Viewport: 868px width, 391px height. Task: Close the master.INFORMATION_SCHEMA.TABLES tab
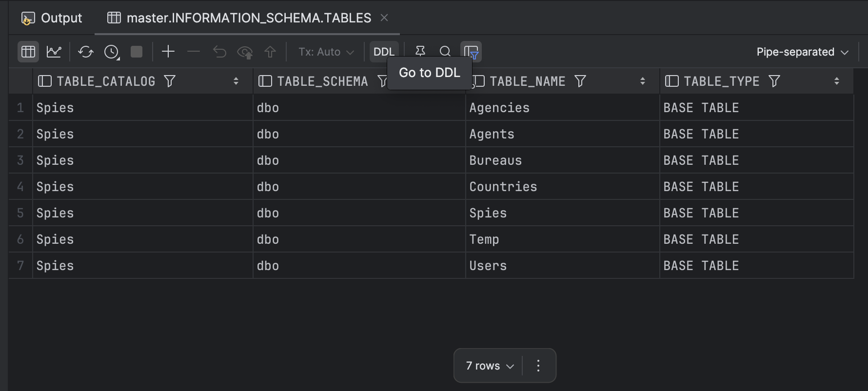pyautogui.click(x=384, y=18)
